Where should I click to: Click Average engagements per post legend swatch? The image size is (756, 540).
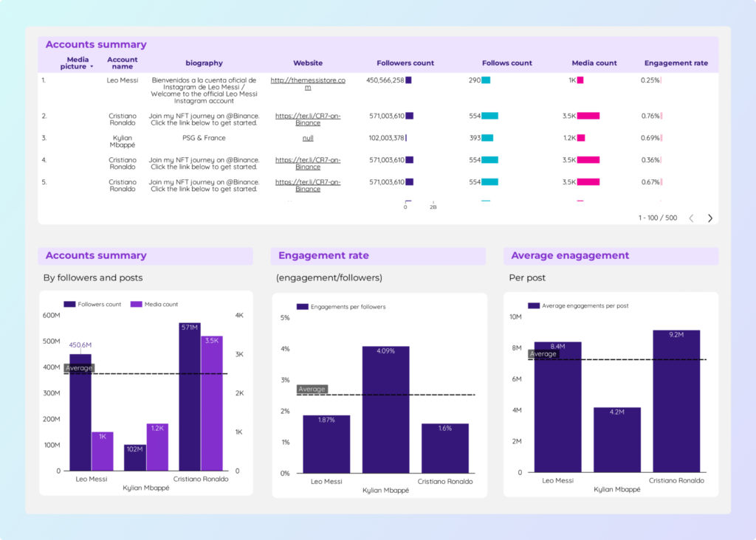point(534,305)
